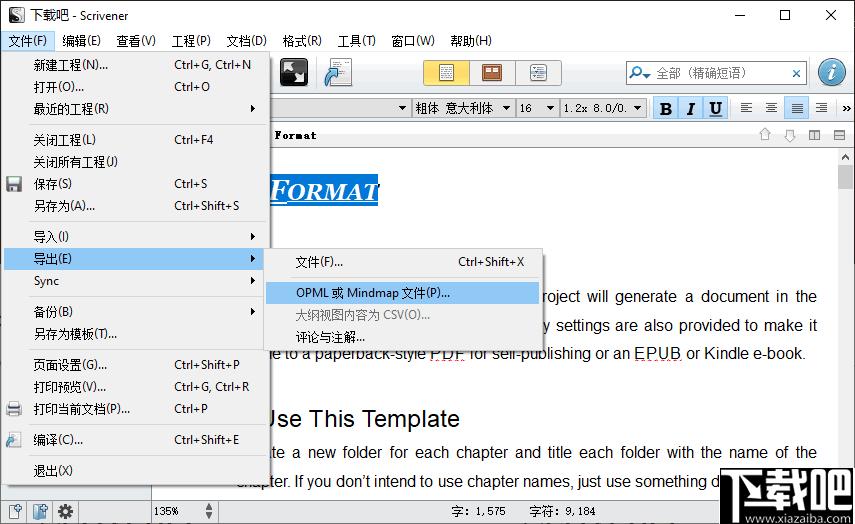Click the editor vertical scrollbar up arrow

click(845, 157)
